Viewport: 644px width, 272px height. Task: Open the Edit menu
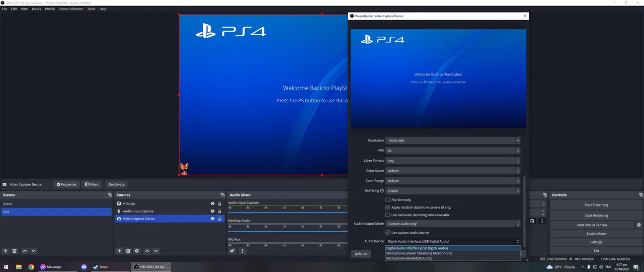[14, 9]
